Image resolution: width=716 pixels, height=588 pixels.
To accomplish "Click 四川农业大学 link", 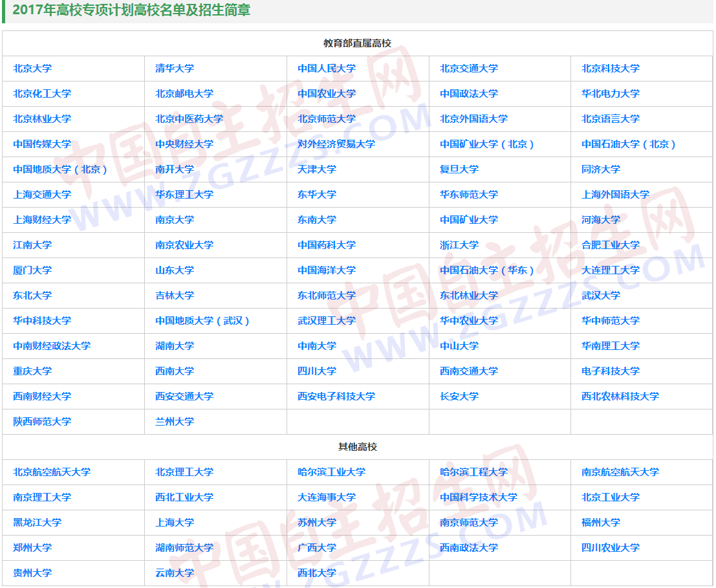I will coord(611,548).
